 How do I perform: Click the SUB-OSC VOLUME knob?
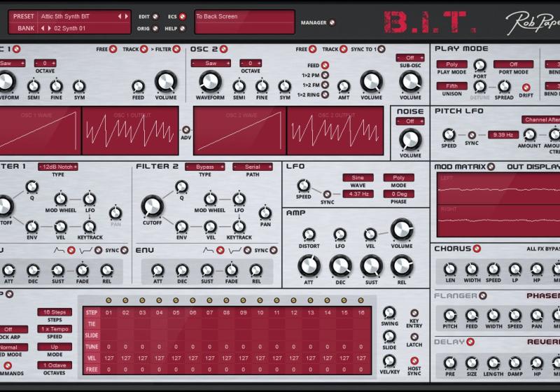pos(410,81)
